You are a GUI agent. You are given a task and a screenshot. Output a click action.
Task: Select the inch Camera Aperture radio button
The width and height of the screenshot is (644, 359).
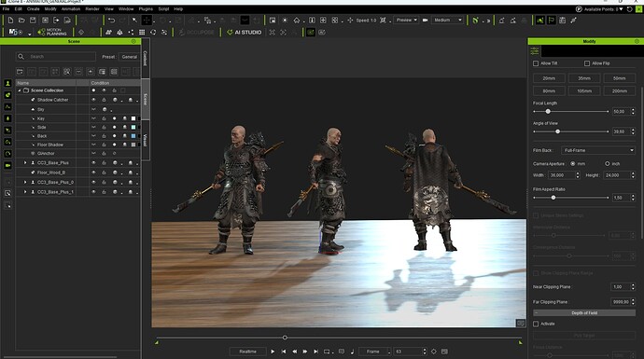(607, 164)
